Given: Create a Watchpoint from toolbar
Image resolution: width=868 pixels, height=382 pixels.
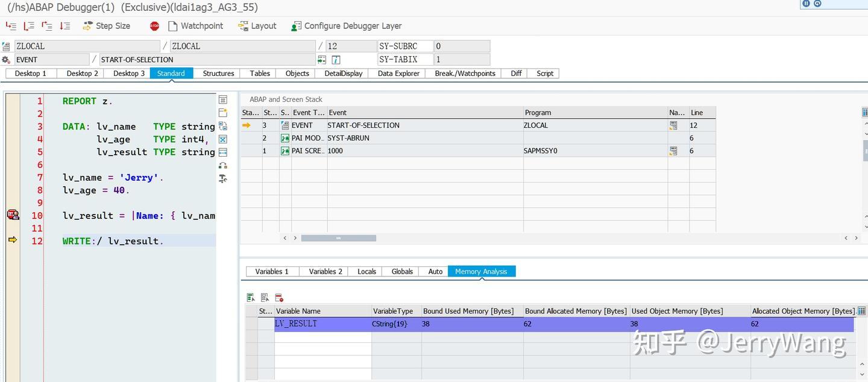Looking at the screenshot, I should click(x=196, y=26).
